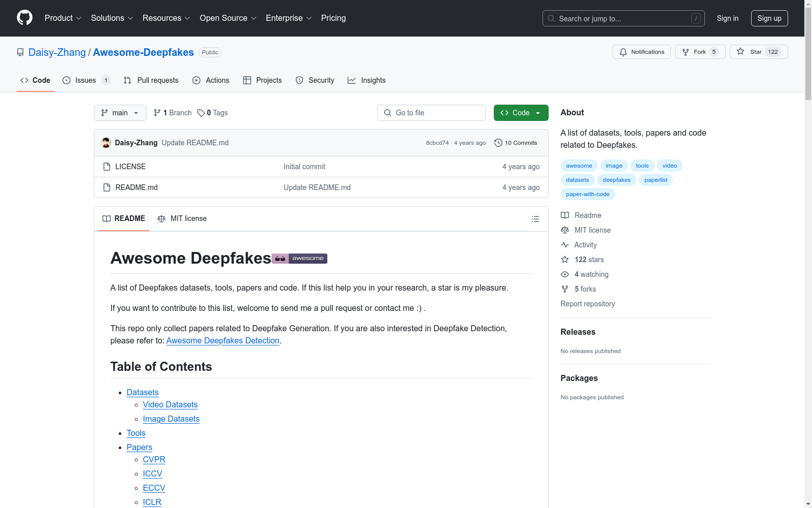Switch to the Actions tab
Viewport: 812px width, 508px height.
(211, 80)
